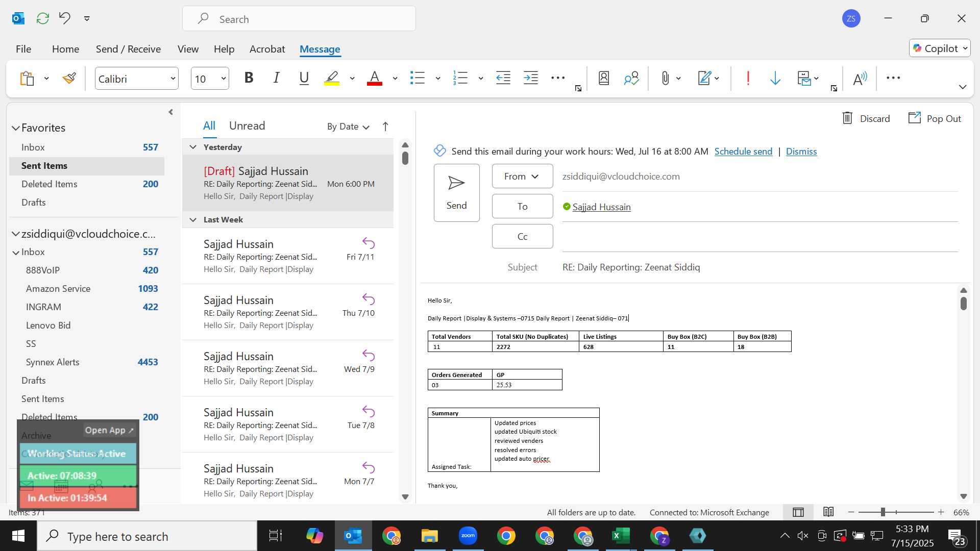The width and height of the screenshot is (980, 551).
Task: Adjust the zoom slider handle
Action: [x=883, y=512]
